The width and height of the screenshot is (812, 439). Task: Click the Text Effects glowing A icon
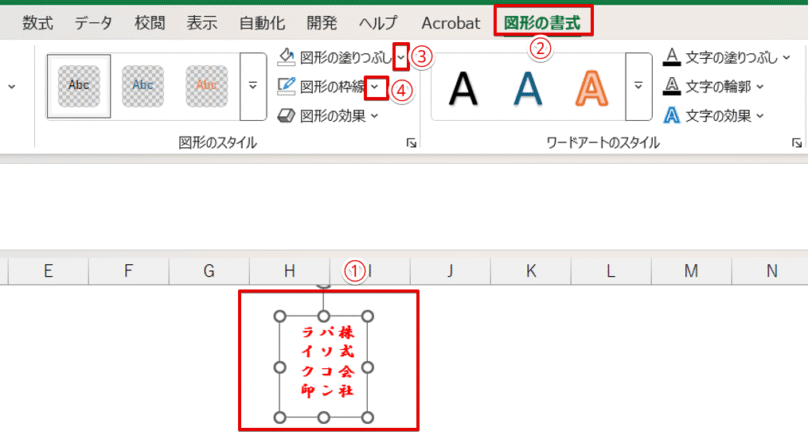(672, 115)
